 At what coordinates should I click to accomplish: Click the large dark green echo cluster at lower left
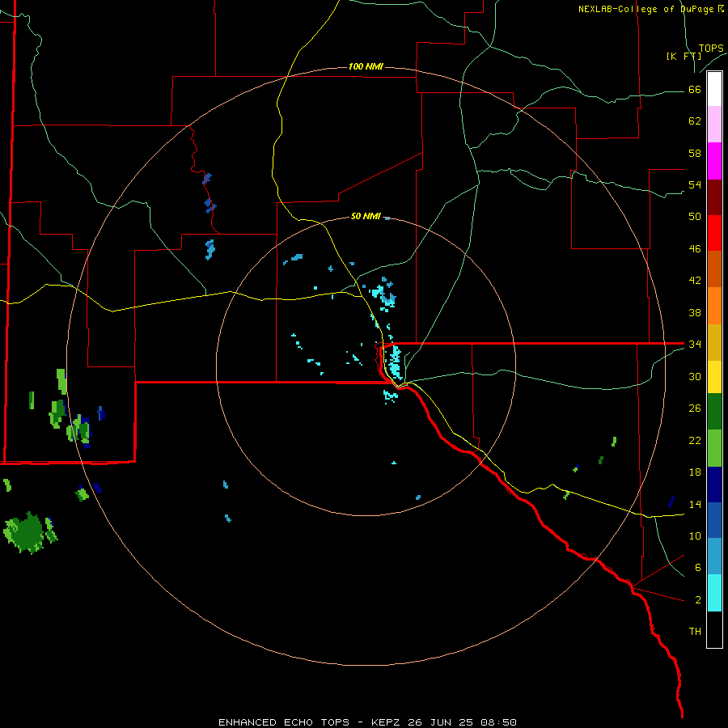pyautogui.click(x=28, y=532)
